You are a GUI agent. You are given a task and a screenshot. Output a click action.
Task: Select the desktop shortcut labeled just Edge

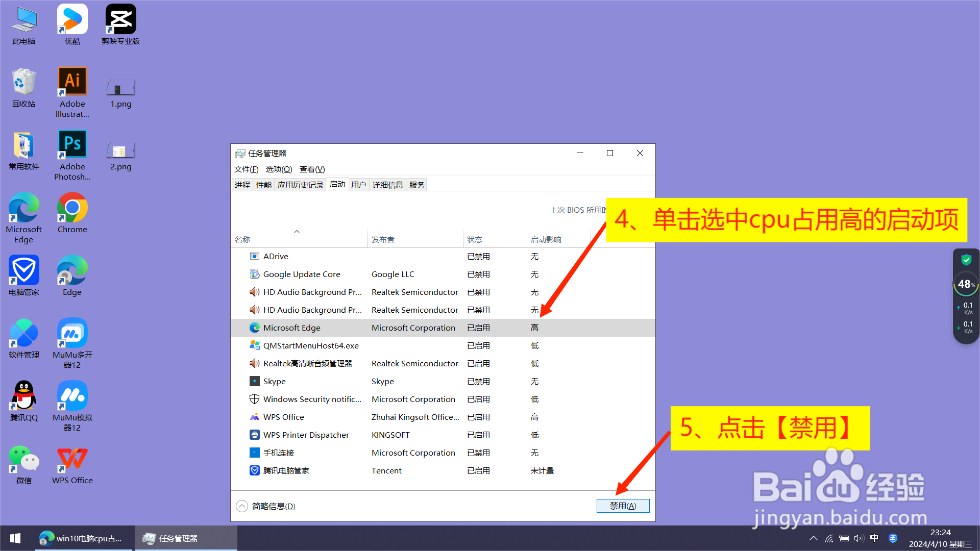72,276
